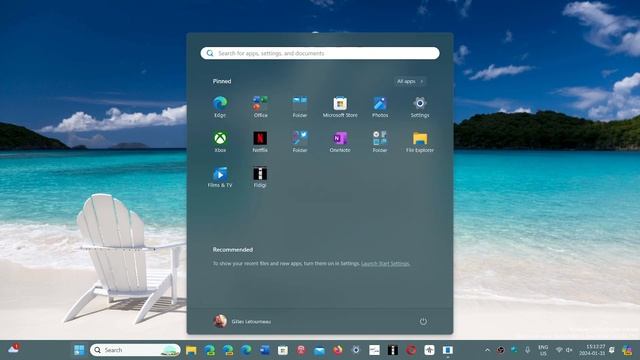The width and height of the screenshot is (640, 360).
Task: Open network and volume quick settings
Action: click(x=564, y=350)
